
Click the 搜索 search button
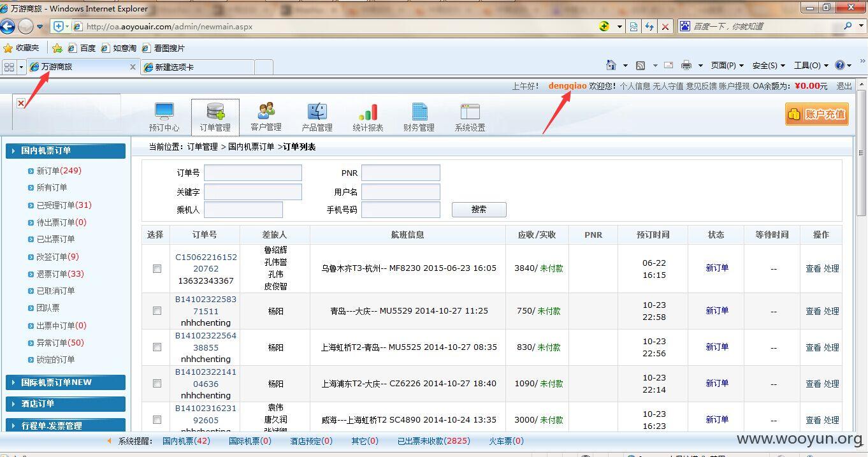point(479,209)
